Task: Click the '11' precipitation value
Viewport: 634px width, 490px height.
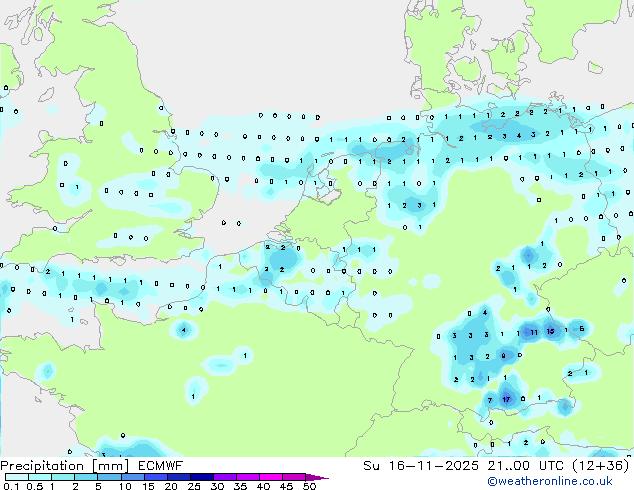Action: [534, 333]
